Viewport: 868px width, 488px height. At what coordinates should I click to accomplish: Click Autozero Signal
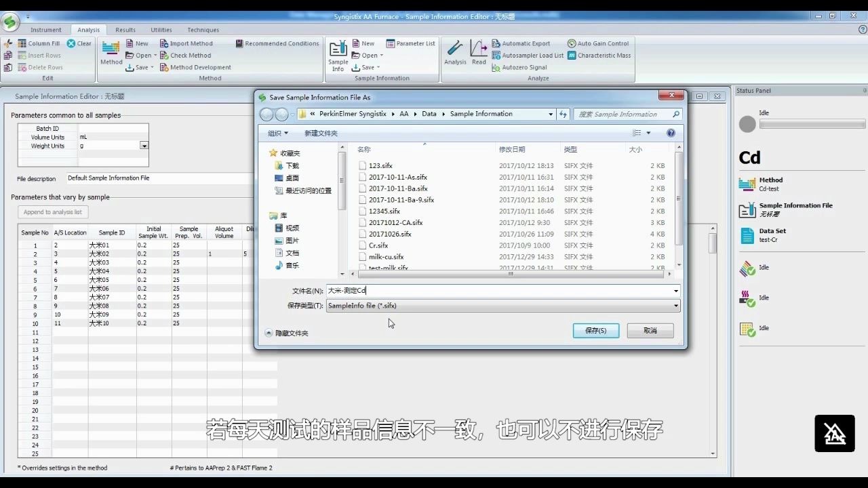click(519, 67)
